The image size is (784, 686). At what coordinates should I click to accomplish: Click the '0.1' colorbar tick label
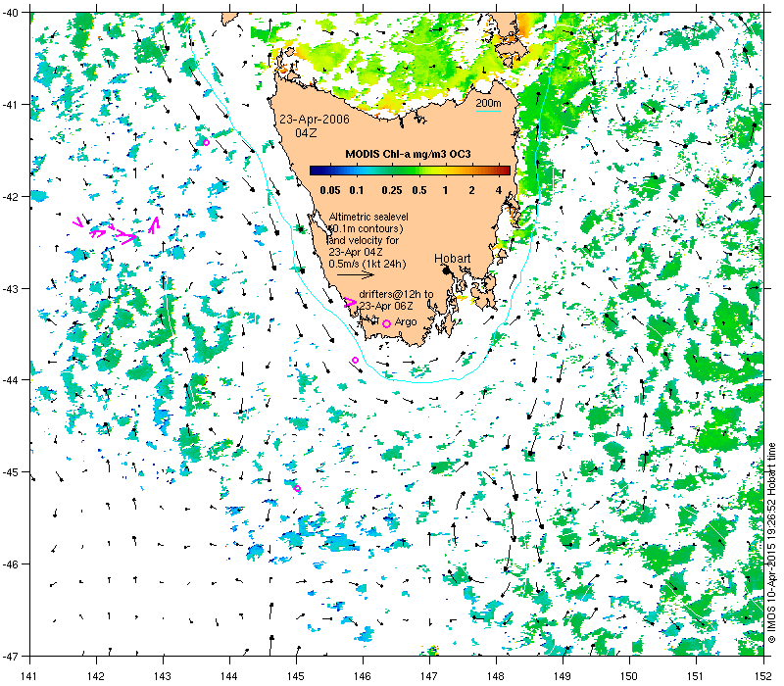coord(357,190)
